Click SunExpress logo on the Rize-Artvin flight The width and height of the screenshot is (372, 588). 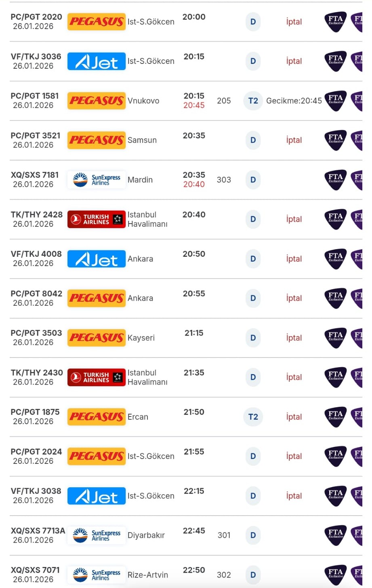pos(96,575)
